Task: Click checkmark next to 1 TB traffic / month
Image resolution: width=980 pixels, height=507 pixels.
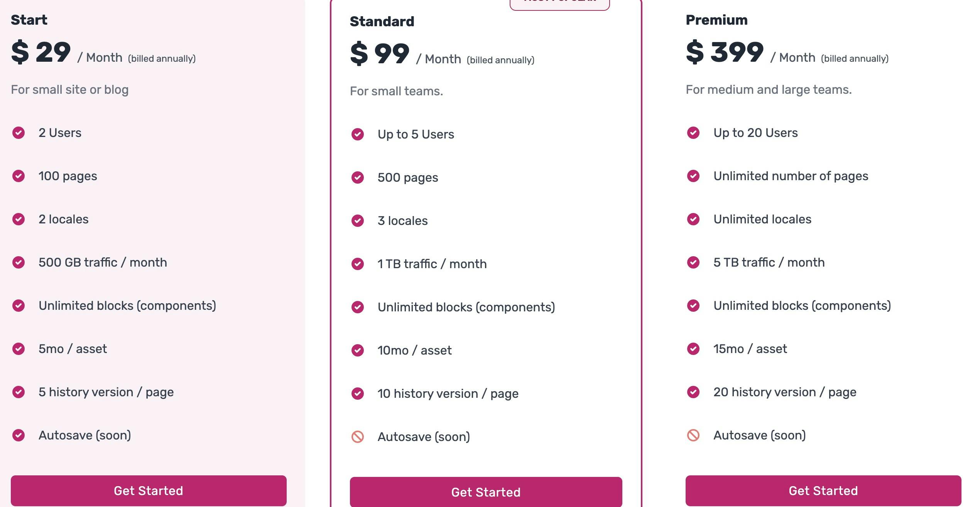Action: click(358, 264)
